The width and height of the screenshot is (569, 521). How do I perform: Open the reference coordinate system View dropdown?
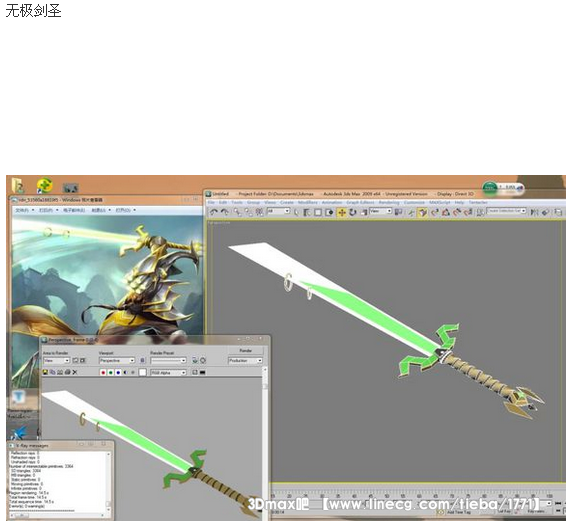point(381,211)
